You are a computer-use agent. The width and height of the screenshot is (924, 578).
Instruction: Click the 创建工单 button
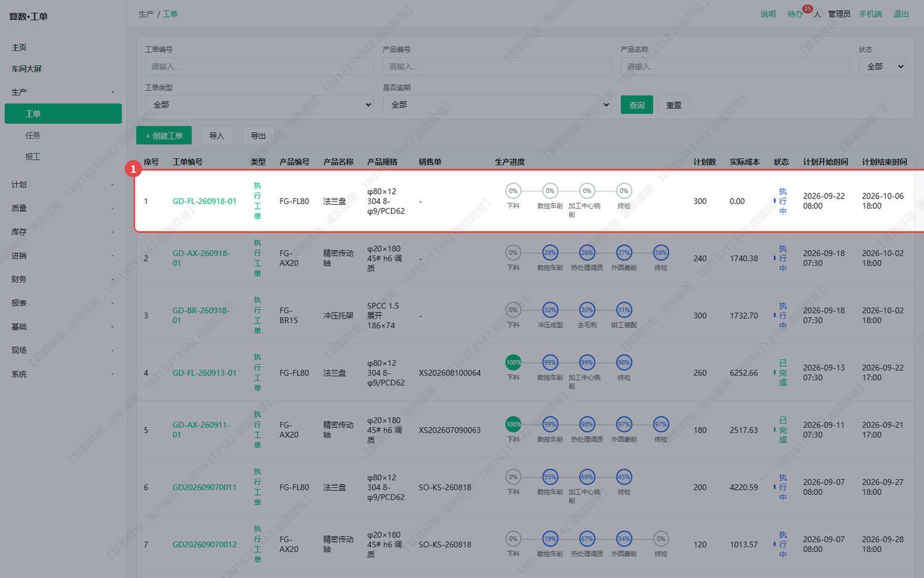(x=164, y=136)
